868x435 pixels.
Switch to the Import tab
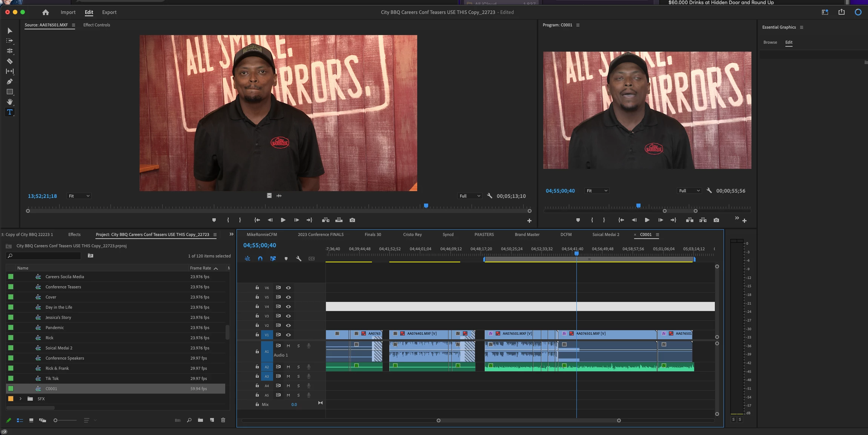coord(68,12)
